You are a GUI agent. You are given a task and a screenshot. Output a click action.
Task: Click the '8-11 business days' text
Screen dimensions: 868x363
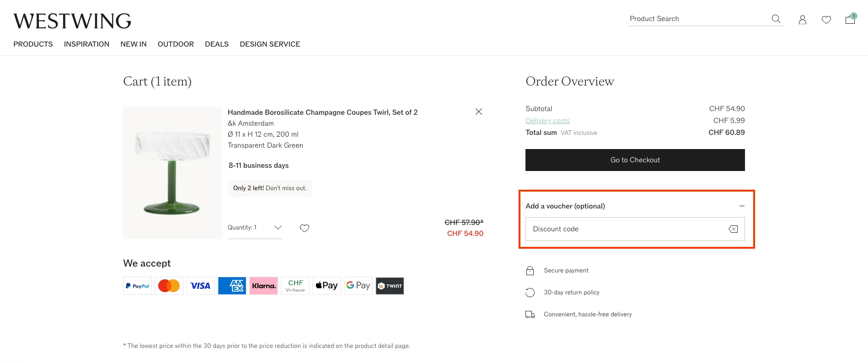258,165
